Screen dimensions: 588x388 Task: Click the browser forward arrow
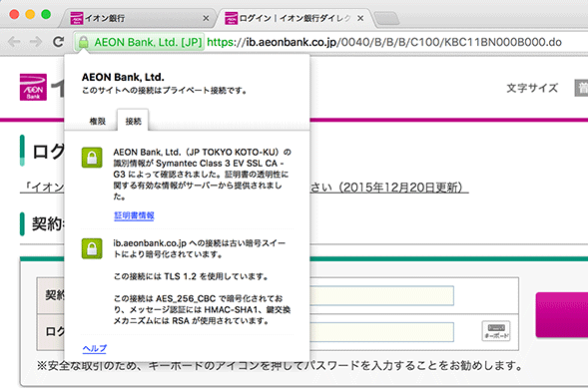36,41
